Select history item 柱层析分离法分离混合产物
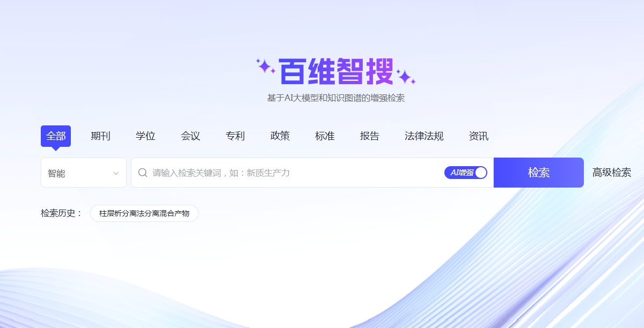644x328 pixels. [x=144, y=213]
